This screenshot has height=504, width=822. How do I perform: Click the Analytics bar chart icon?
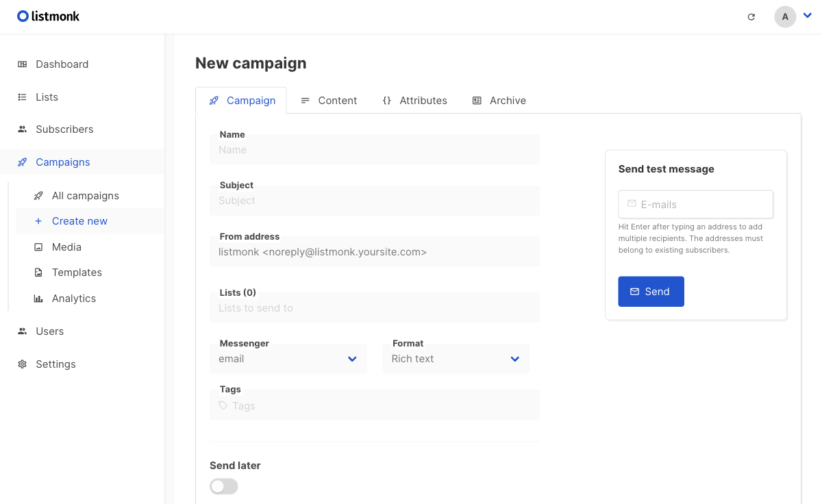tap(38, 299)
